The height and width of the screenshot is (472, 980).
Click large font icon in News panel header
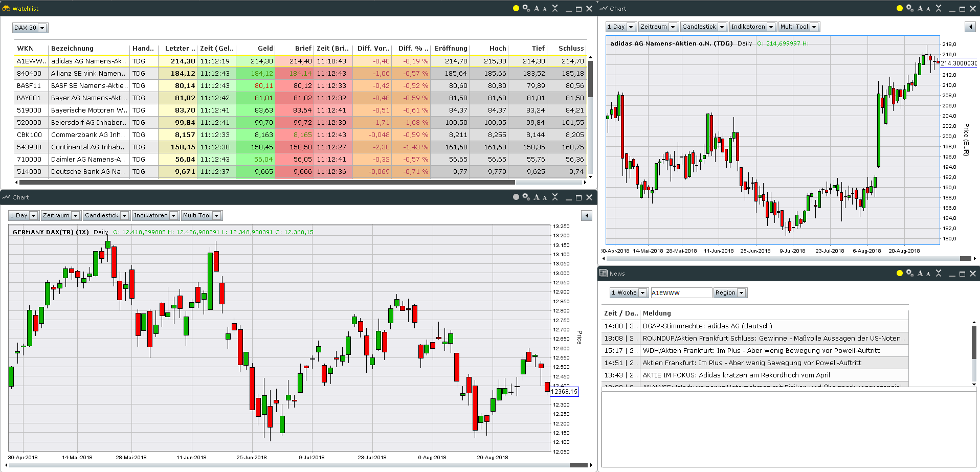point(920,274)
